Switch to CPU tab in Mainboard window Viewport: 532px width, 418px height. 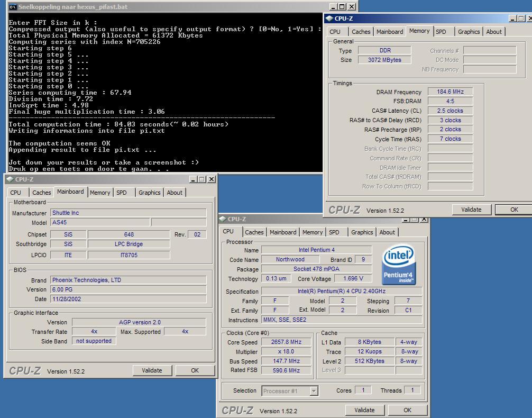[16, 193]
